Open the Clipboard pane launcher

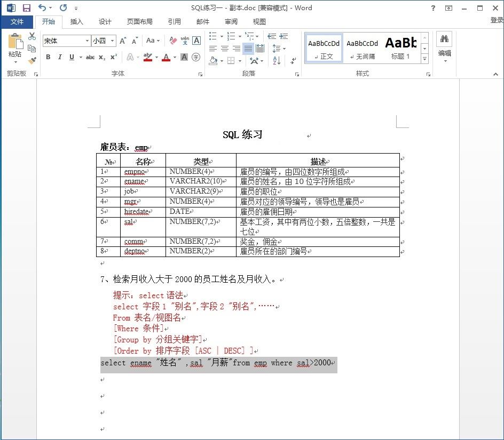pyautogui.click(x=36, y=74)
